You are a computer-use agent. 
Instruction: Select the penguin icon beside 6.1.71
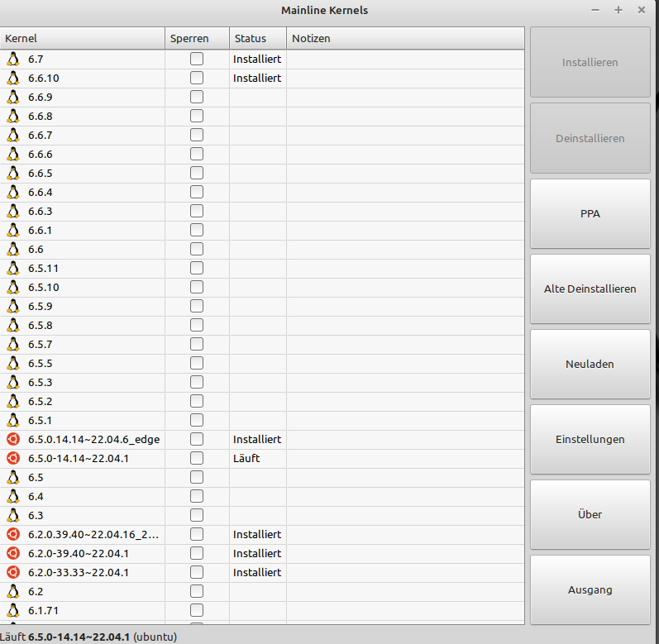[x=13, y=610]
